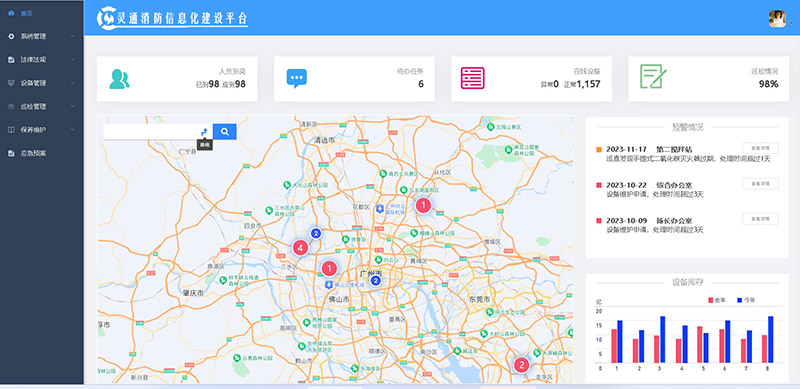
Task: View details of the 2023-11-17 alert
Action: point(760,149)
